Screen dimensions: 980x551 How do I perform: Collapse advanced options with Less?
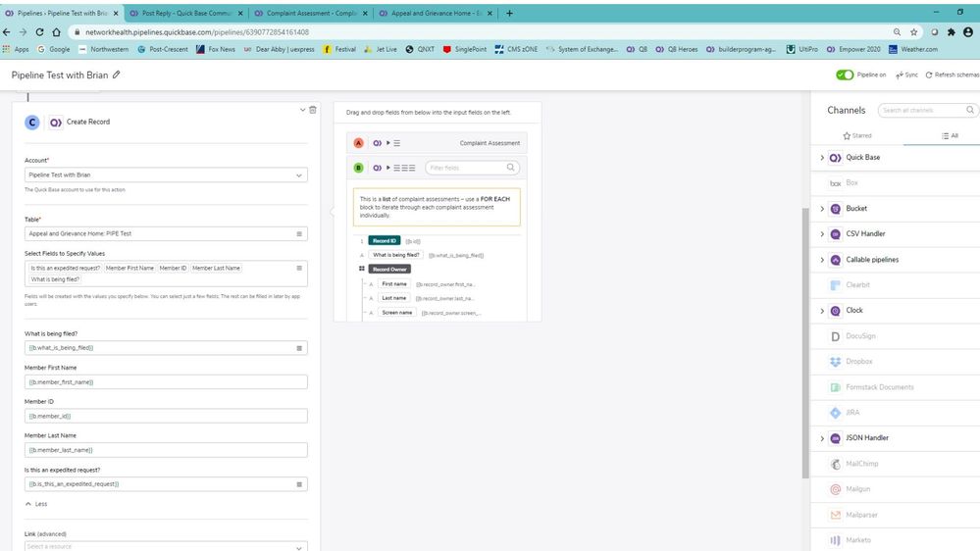(x=36, y=504)
